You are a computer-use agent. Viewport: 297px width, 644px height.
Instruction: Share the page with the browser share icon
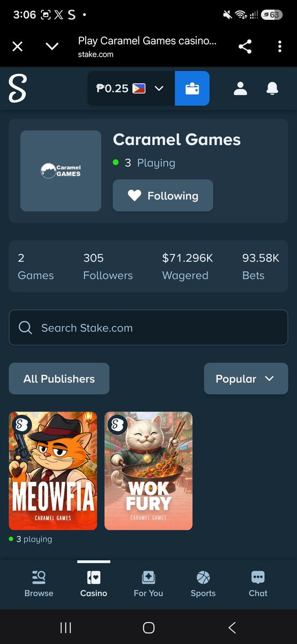coord(245,47)
